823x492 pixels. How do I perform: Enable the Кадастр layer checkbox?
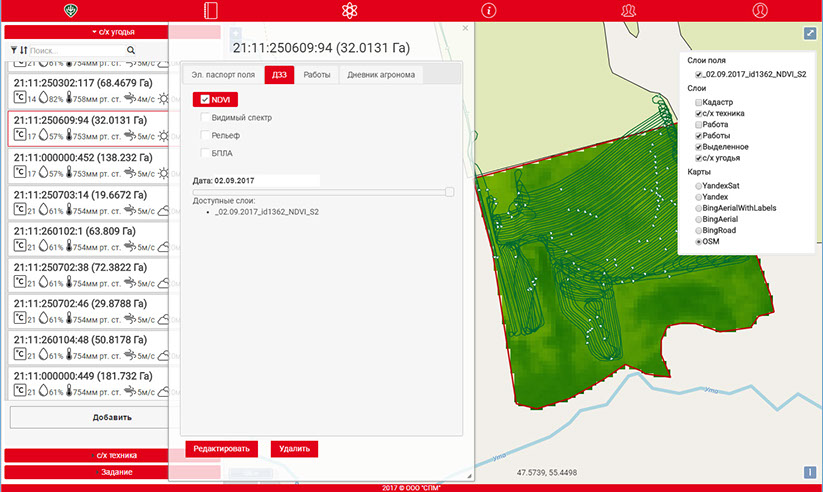[x=698, y=103]
